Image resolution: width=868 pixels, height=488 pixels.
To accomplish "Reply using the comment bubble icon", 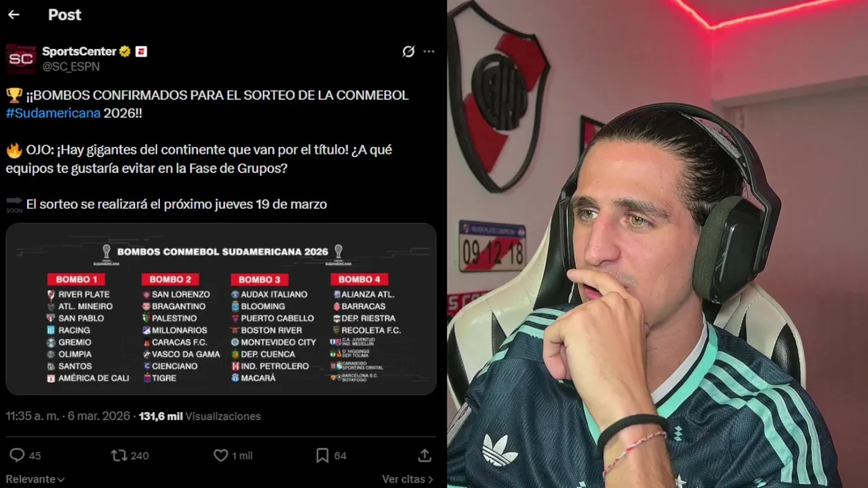I will (17, 455).
